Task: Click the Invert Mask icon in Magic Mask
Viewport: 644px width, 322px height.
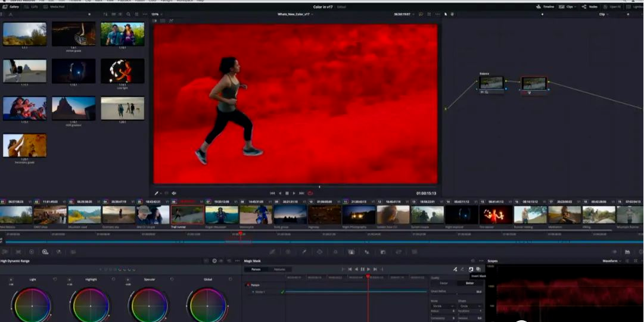Action: 471,270
